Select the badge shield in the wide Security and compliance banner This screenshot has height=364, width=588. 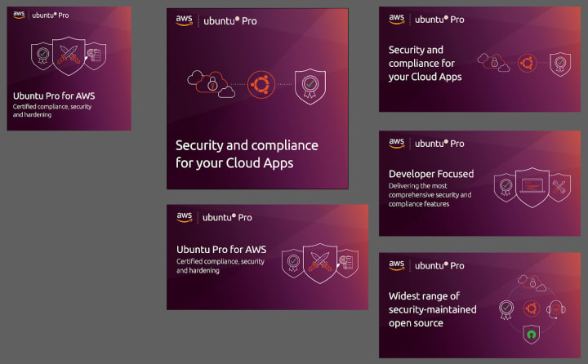(x=560, y=64)
